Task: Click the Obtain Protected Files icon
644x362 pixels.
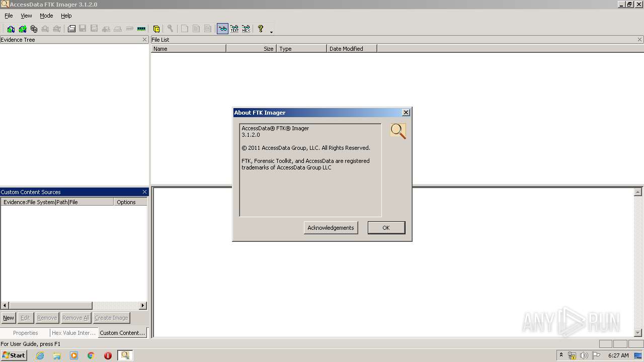Action: 156,29
